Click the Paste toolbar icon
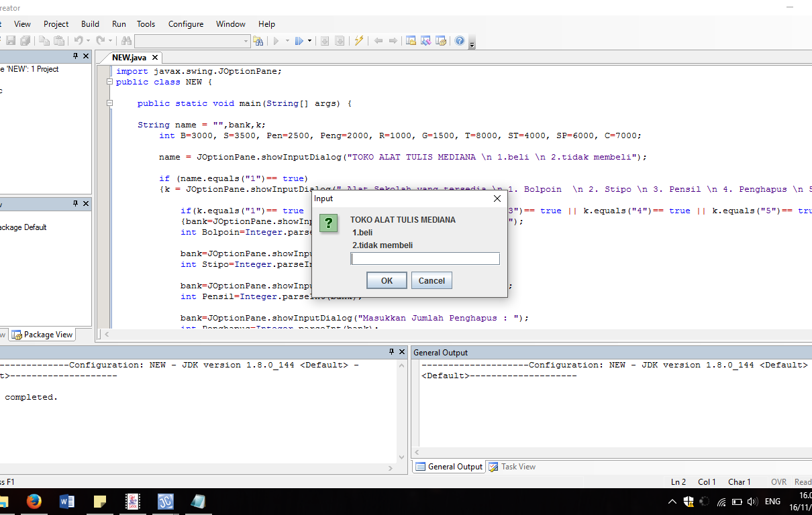Viewport: 812px width, 515px height. pos(59,41)
